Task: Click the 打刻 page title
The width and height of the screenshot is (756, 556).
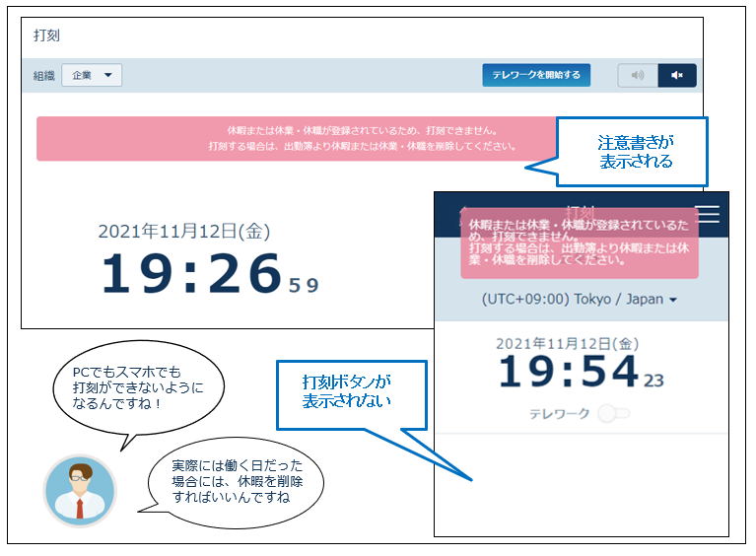Action: coord(46,35)
